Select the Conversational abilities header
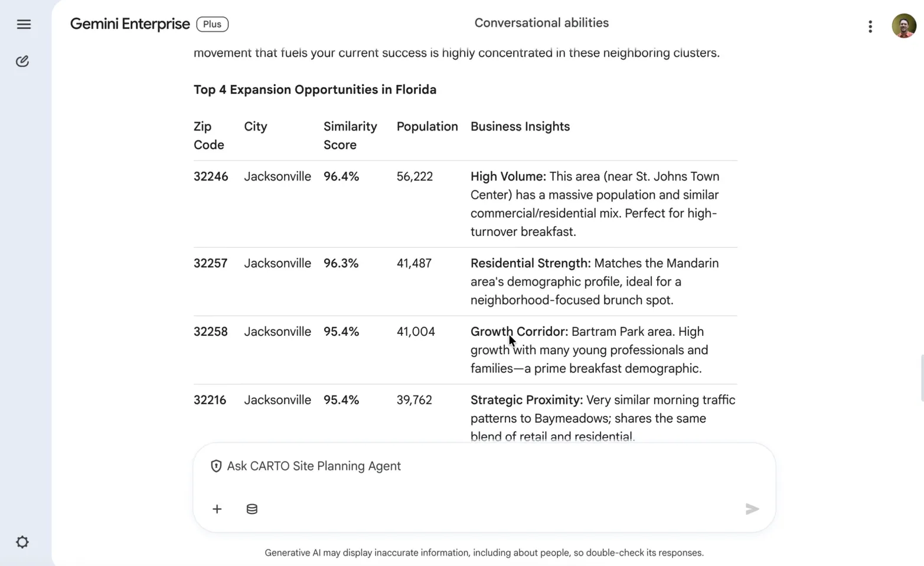This screenshot has height=566, width=924. coord(541,22)
